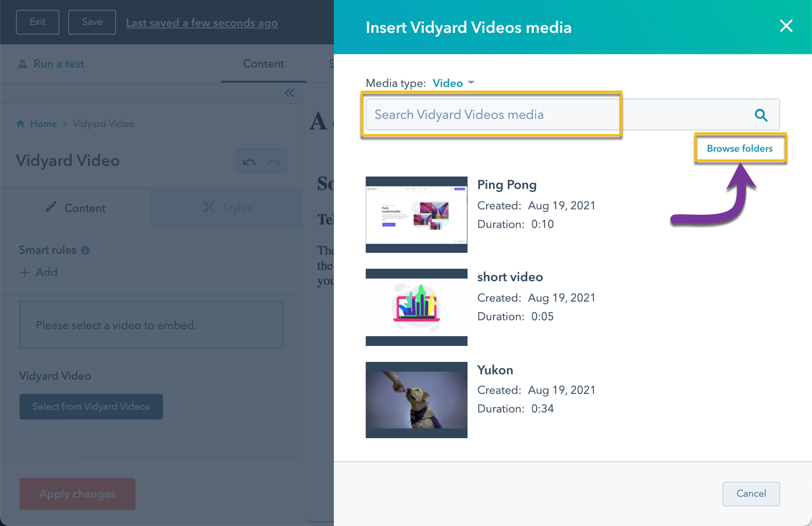The width and height of the screenshot is (812, 526).
Task: Switch to the Styles tab
Action: (x=227, y=208)
